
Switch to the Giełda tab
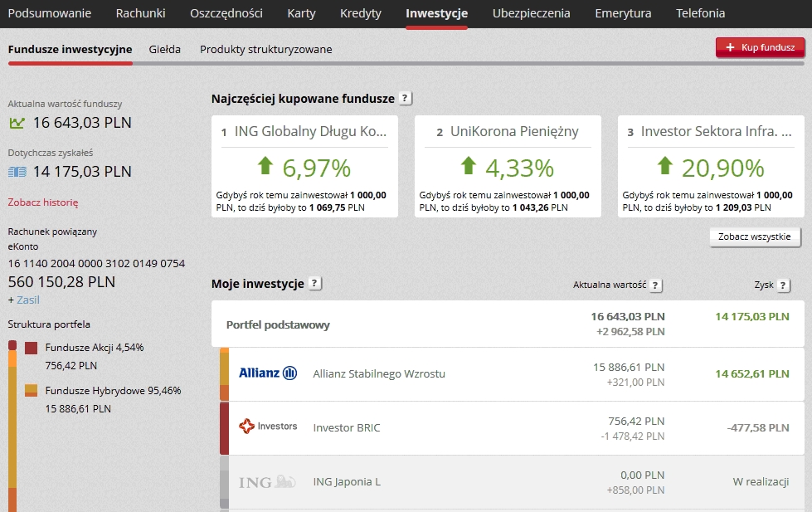[165, 49]
